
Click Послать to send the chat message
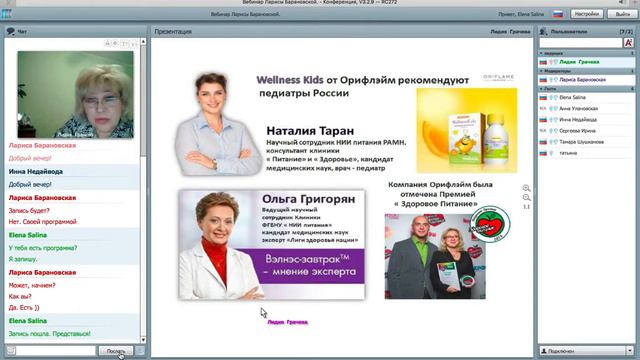[x=116, y=351]
